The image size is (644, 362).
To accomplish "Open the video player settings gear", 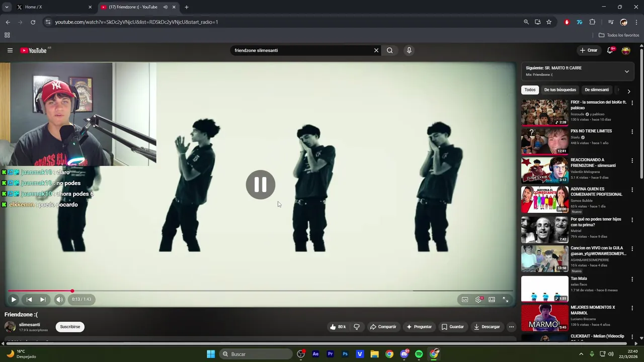I will 478,299.
